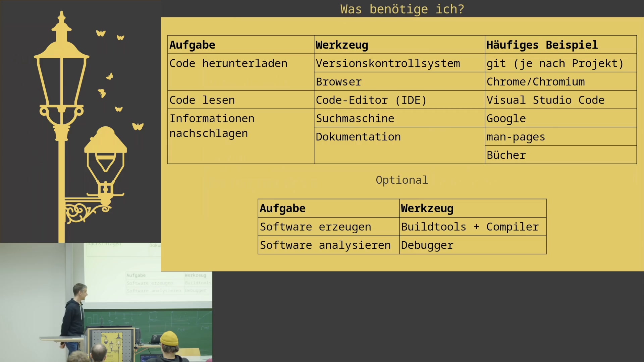This screenshot has width=644, height=362.
Task: Click the "git (je nach Projekt)" cell
Action: click(x=555, y=63)
